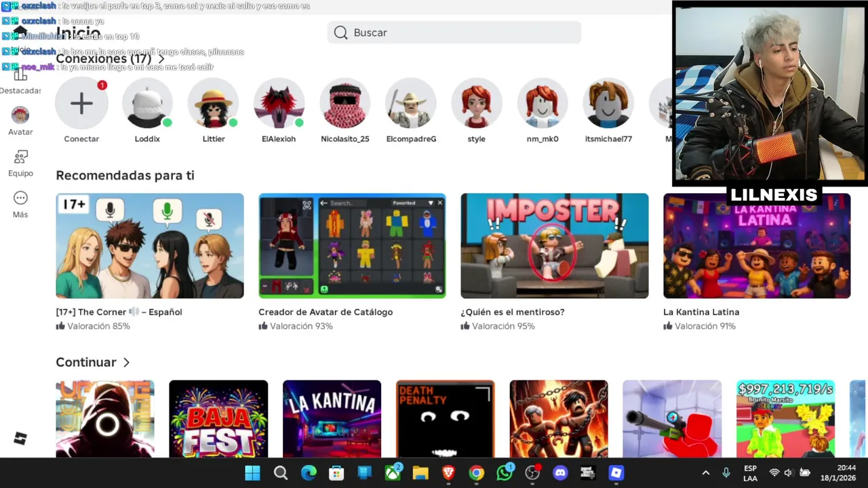Click the microphone icon in the system tray

[726, 473]
